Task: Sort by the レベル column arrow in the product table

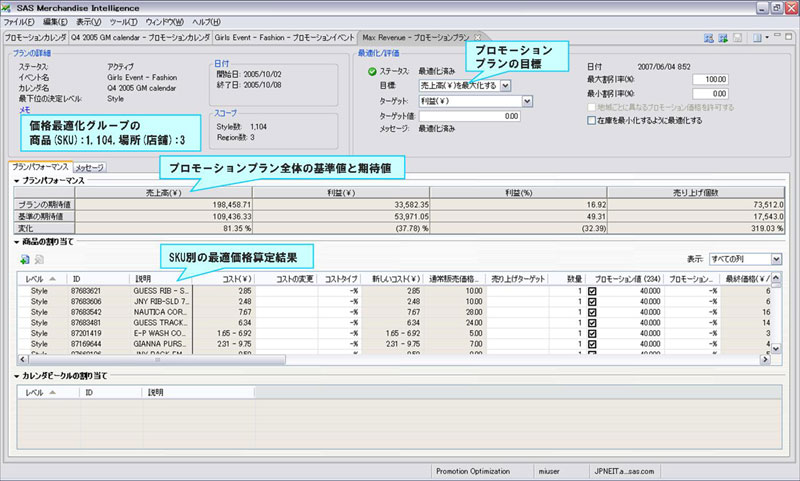Action: [x=52, y=279]
